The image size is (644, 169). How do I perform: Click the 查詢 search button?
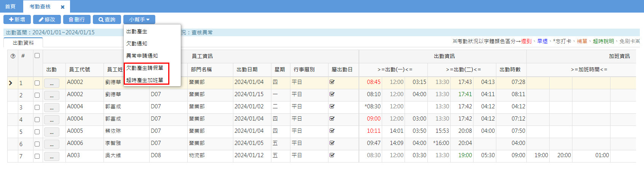(107, 19)
